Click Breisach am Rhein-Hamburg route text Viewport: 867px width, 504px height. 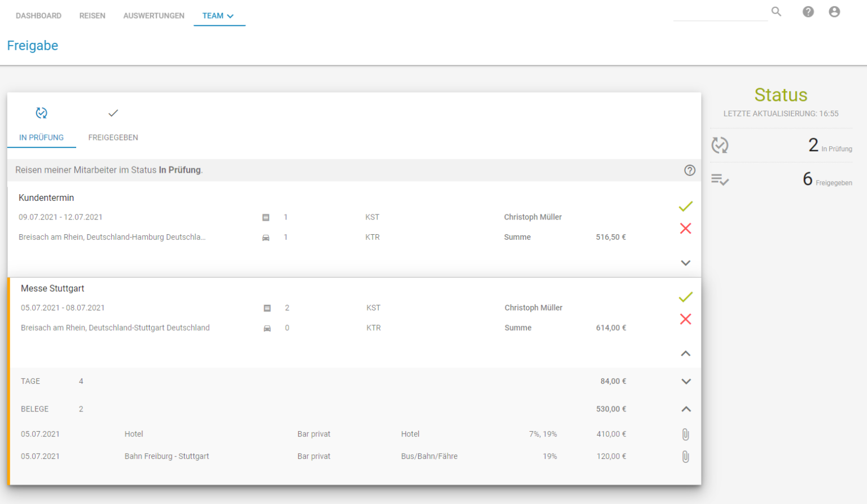112,237
